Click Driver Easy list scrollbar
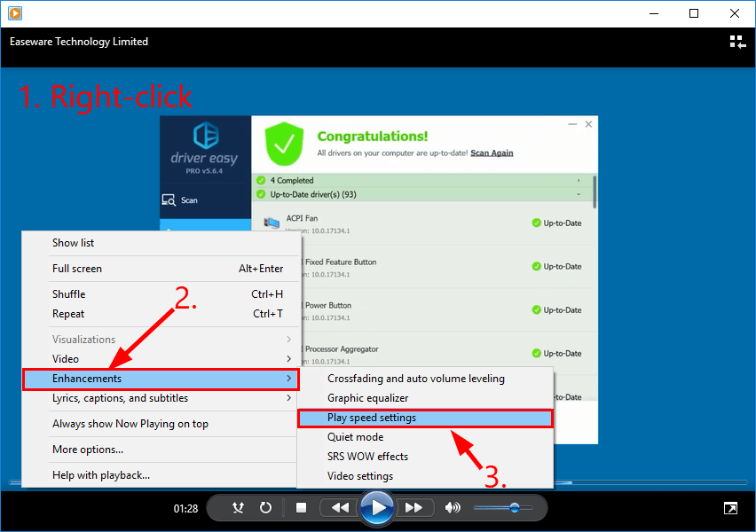The image size is (756, 532). click(595, 192)
